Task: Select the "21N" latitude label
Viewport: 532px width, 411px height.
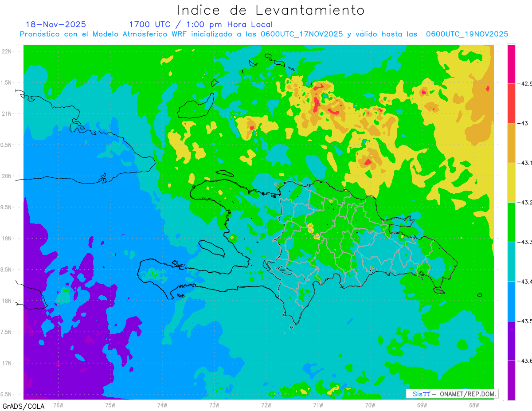Action: (7, 114)
